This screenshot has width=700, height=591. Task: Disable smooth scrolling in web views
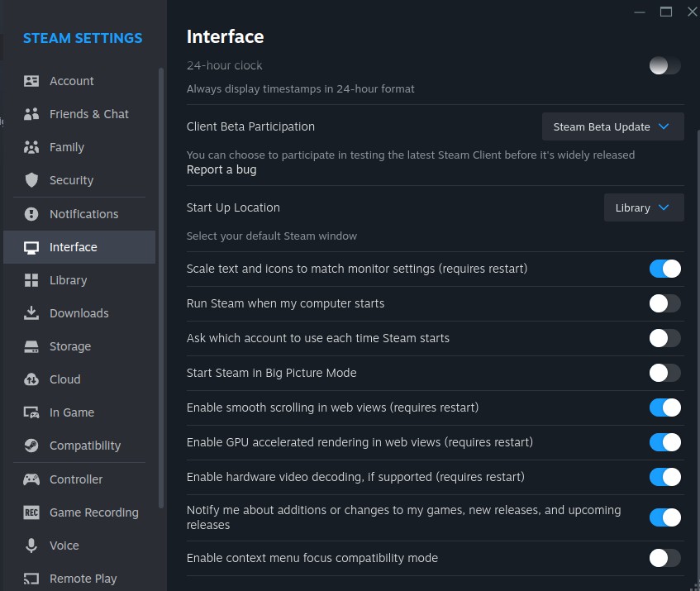tap(664, 408)
